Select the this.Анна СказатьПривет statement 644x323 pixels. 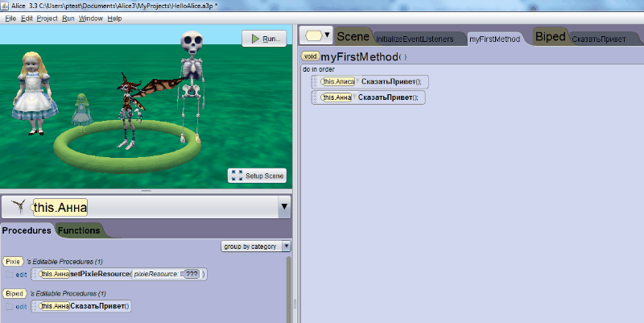coord(368,97)
